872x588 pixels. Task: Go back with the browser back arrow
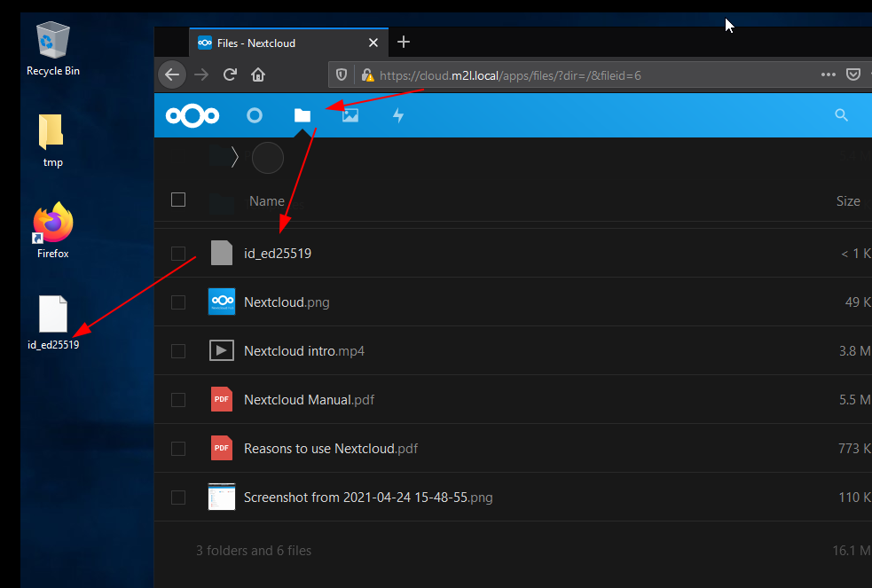click(x=172, y=74)
